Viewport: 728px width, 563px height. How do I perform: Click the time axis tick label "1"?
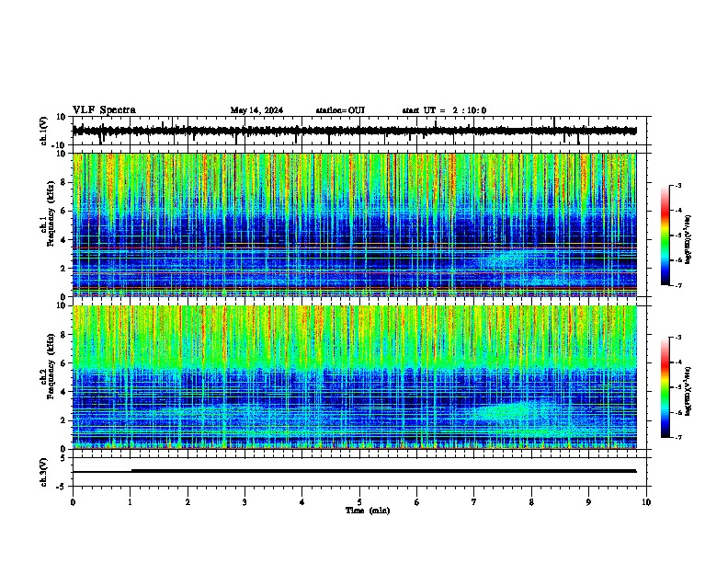click(x=130, y=502)
